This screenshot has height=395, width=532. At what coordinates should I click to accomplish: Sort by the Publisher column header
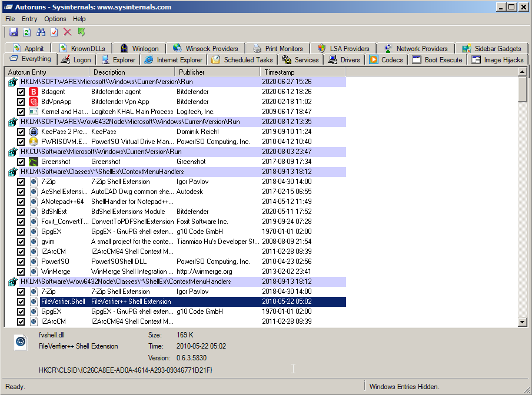pyautogui.click(x=218, y=72)
